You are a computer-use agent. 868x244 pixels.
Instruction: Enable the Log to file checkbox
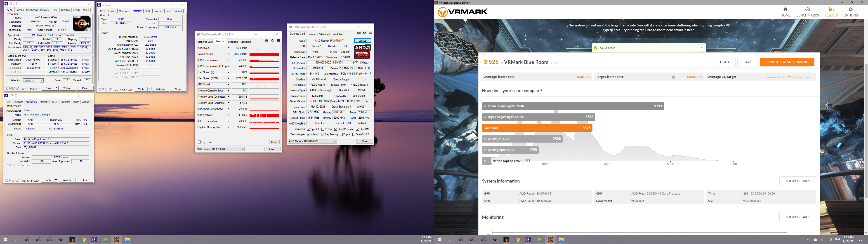(x=199, y=142)
